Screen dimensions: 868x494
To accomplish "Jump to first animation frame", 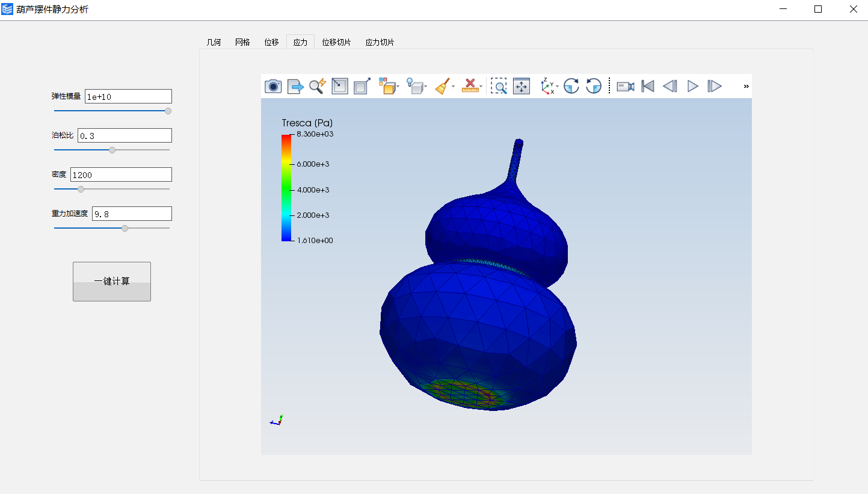I will click(x=648, y=87).
